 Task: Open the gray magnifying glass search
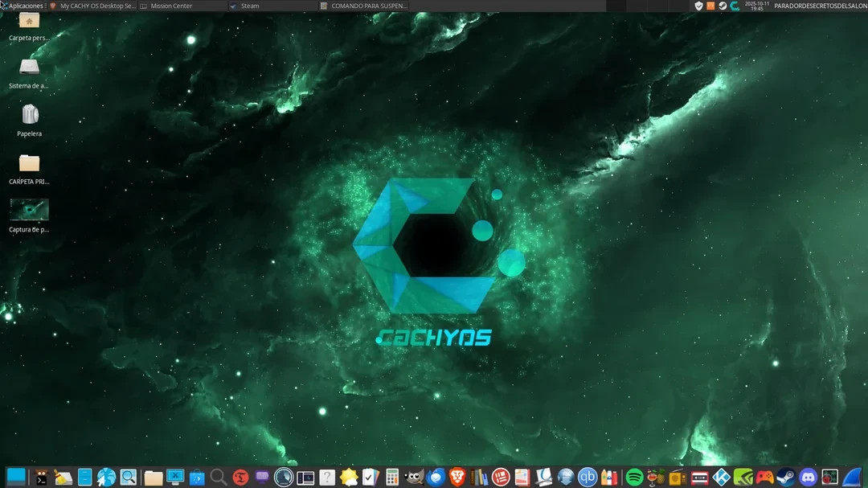point(218,477)
